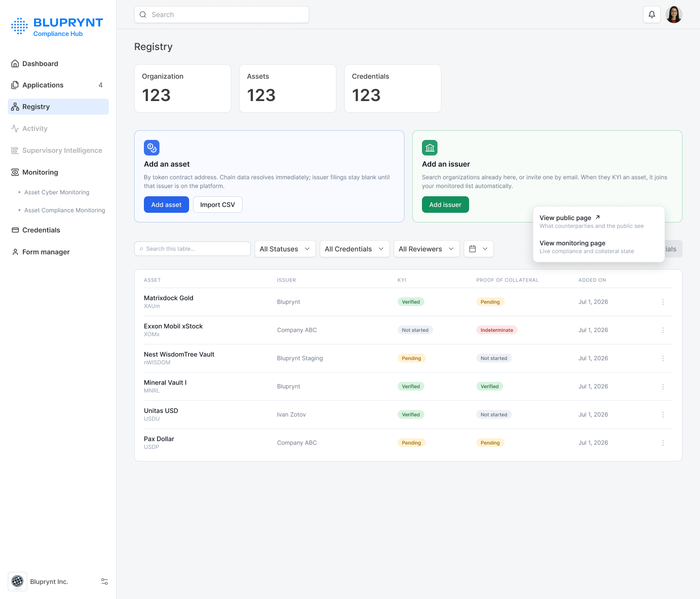Open the Dashboard home icon
The width and height of the screenshot is (700, 599).
click(15, 64)
